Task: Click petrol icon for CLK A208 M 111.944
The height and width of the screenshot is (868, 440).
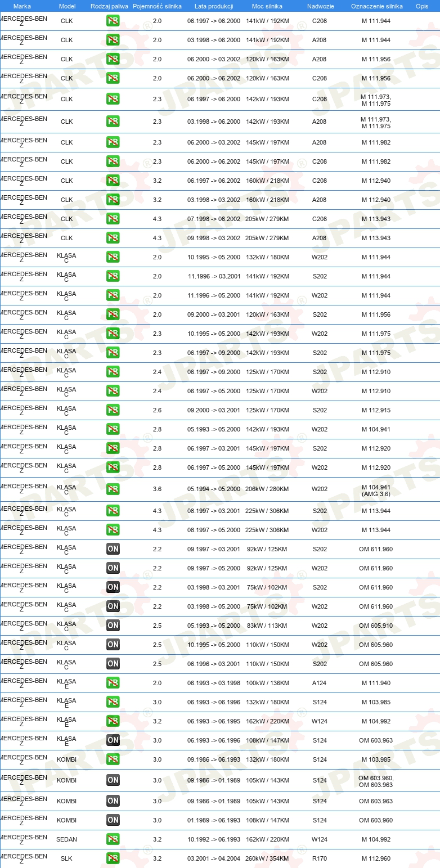Action: (113, 40)
